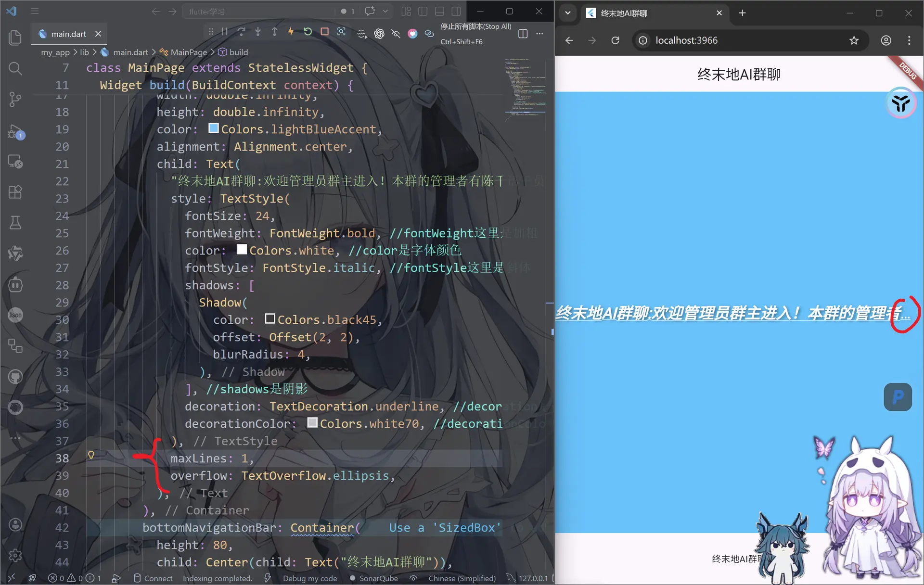Image resolution: width=924 pixels, height=585 pixels.
Task: Open the Source Control view
Action: tap(15, 99)
